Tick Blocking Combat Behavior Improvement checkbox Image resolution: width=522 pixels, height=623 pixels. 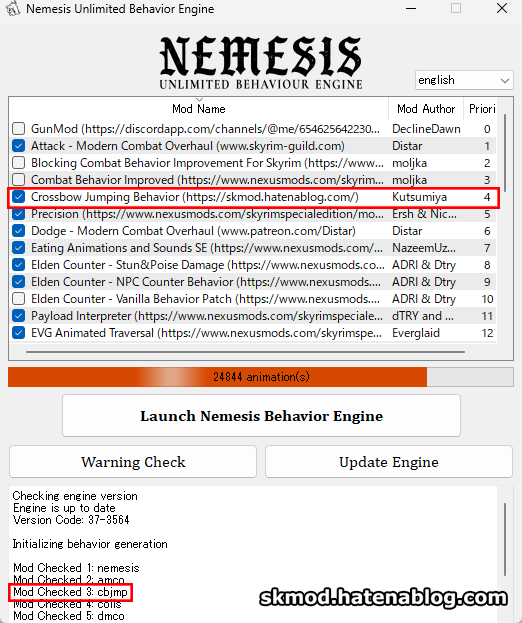click(18, 163)
